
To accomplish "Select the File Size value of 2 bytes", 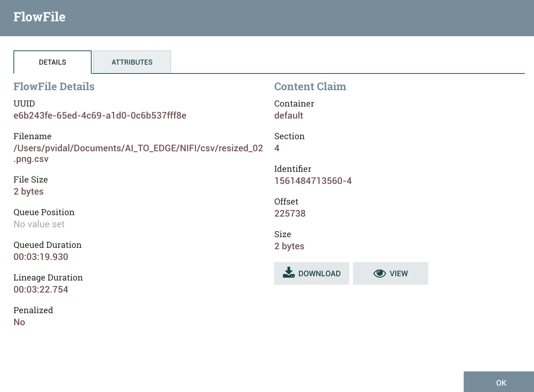I will [x=28, y=191].
